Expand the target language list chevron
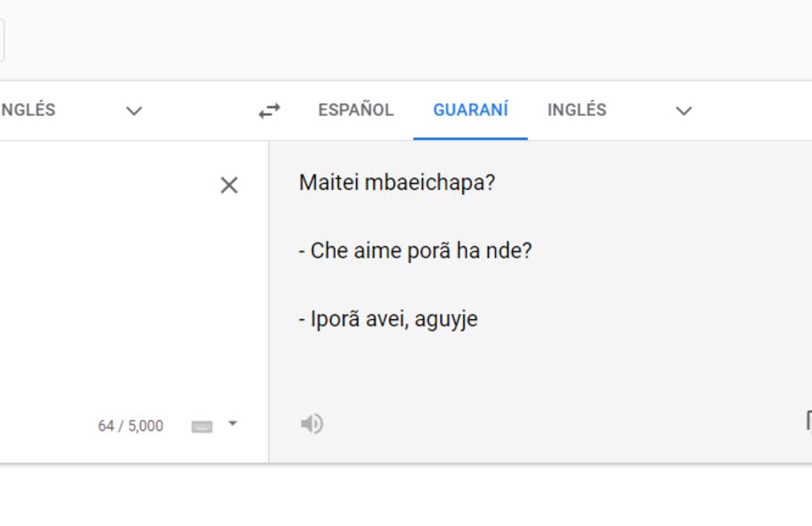This screenshot has height=526, width=812. point(683,111)
